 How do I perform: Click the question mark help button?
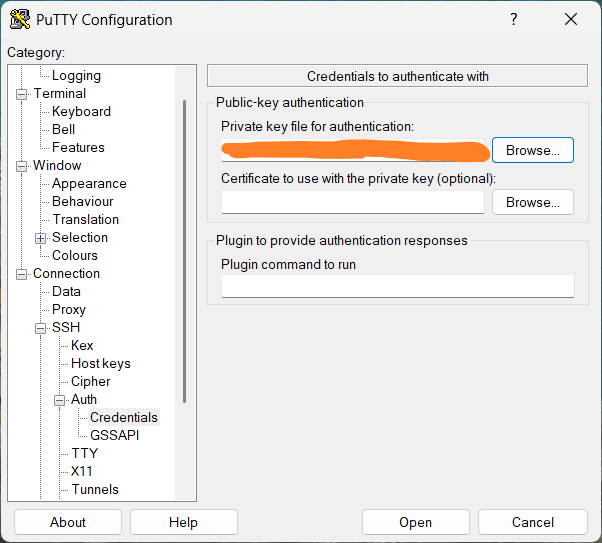(514, 19)
